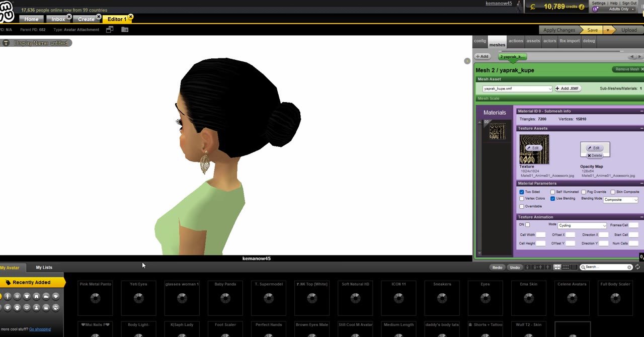Filter inventory by tops shirt icon
This screenshot has height=337, width=644.
point(27,296)
